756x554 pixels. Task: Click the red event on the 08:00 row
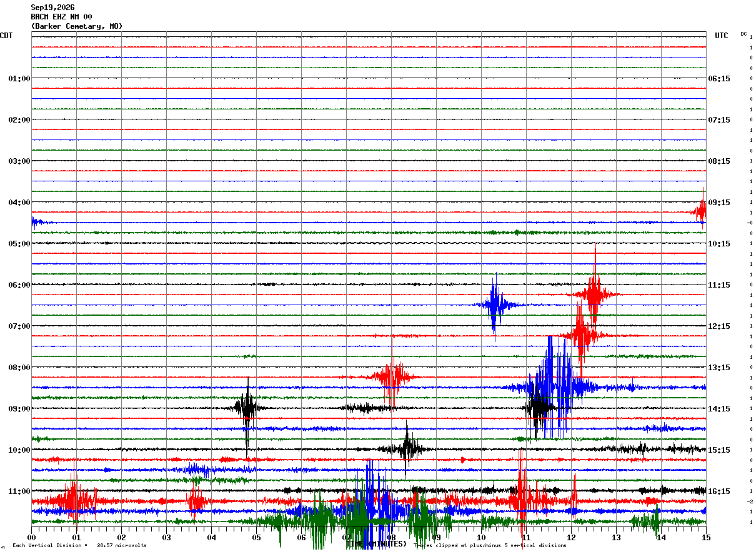tap(392, 377)
